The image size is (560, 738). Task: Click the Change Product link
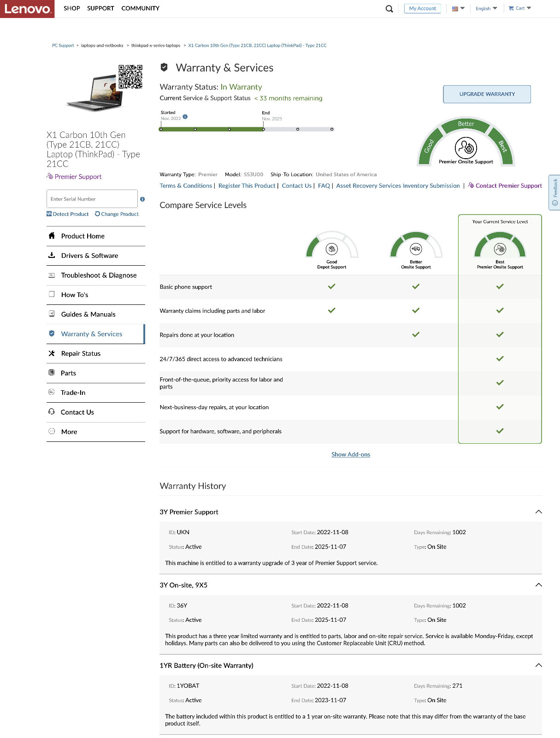click(x=117, y=214)
